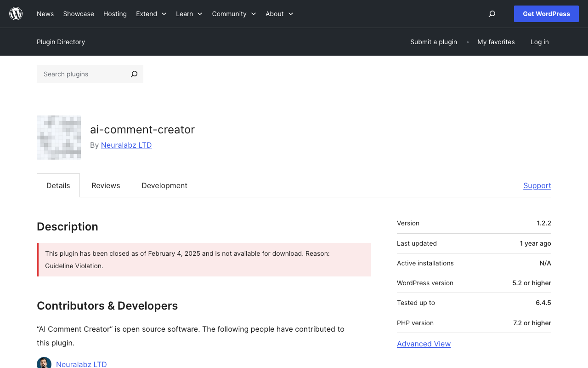
Task: Click the Last updated value 1 year ago
Action: [x=536, y=243]
